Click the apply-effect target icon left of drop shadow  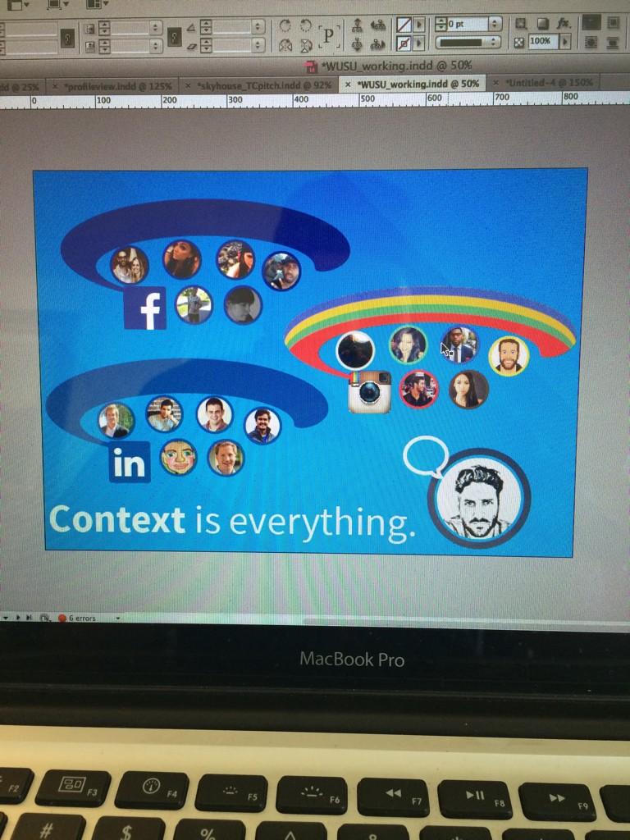click(519, 24)
